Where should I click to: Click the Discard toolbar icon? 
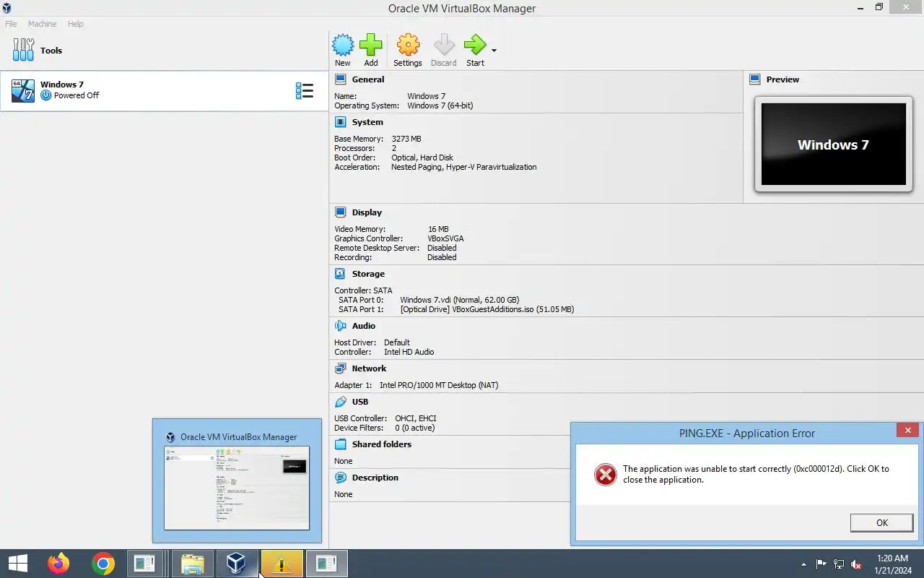coord(444,45)
